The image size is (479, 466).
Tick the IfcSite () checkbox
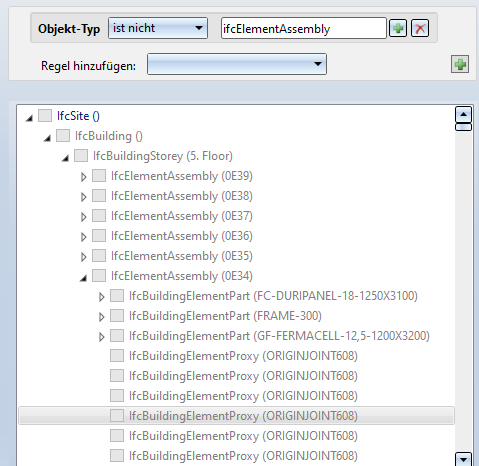(45, 116)
